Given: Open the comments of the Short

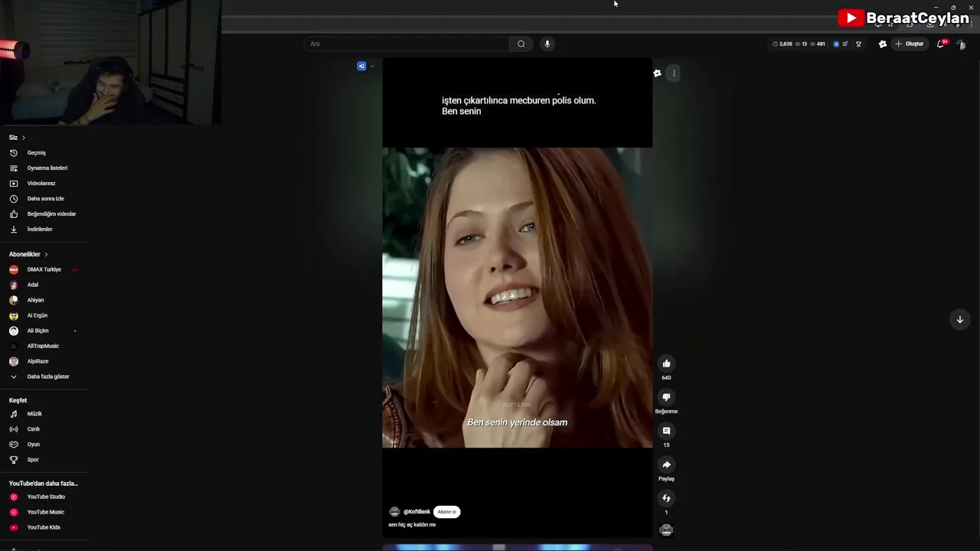Looking at the screenshot, I should tap(666, 431).
